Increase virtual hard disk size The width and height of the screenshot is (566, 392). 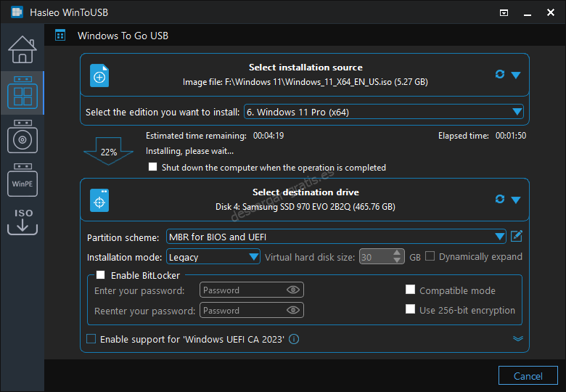coord(397,253)
